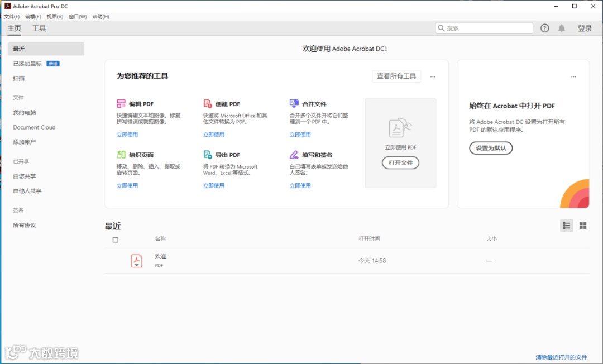Image resolution: width=603 pixels, height=364 pixels.
Task: Click the Create PDF (创建 PDF) tool icon
Action: coord(208,104)
